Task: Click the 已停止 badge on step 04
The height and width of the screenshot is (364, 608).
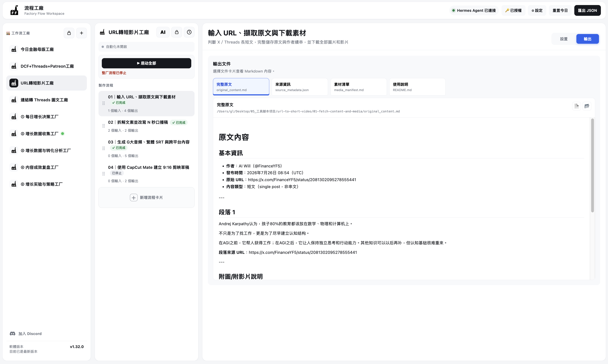Action: [x=117, y=173]
